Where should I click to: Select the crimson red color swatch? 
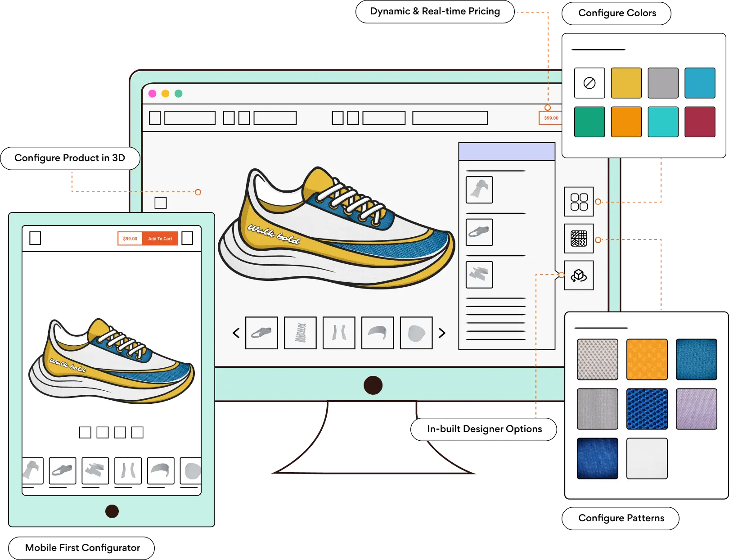click(700, 122)
